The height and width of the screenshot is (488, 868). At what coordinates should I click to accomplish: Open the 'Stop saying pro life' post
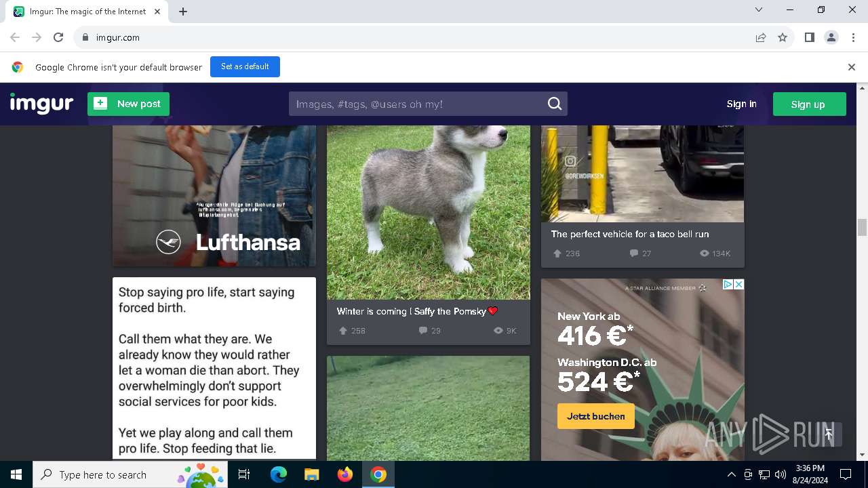[x=214, y=368]
